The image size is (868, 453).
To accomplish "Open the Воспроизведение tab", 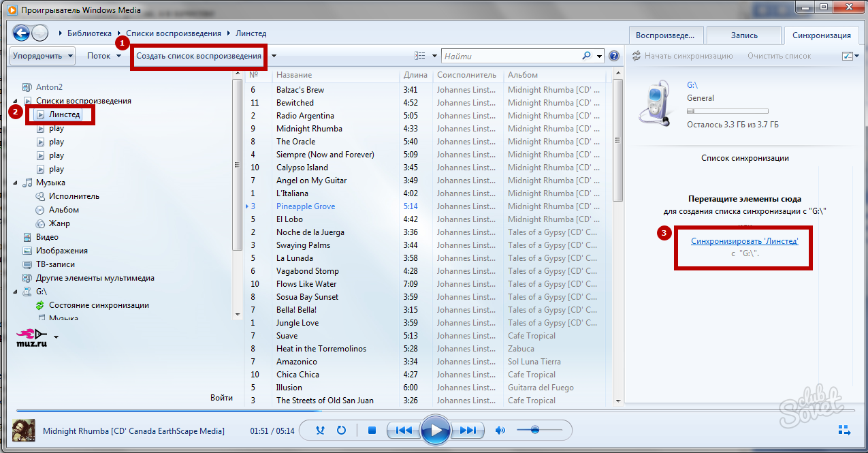I will [665, 35].
